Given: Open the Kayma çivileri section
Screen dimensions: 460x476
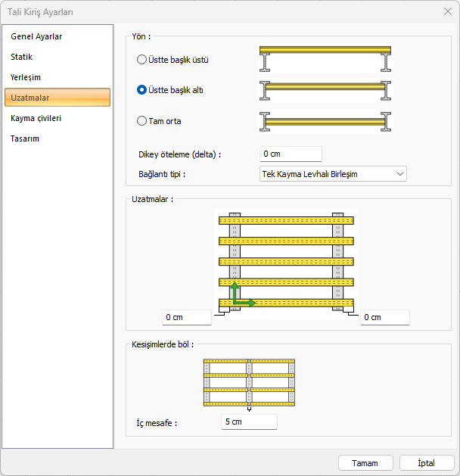Looking at the screenshot, I should tap(36, 118).
